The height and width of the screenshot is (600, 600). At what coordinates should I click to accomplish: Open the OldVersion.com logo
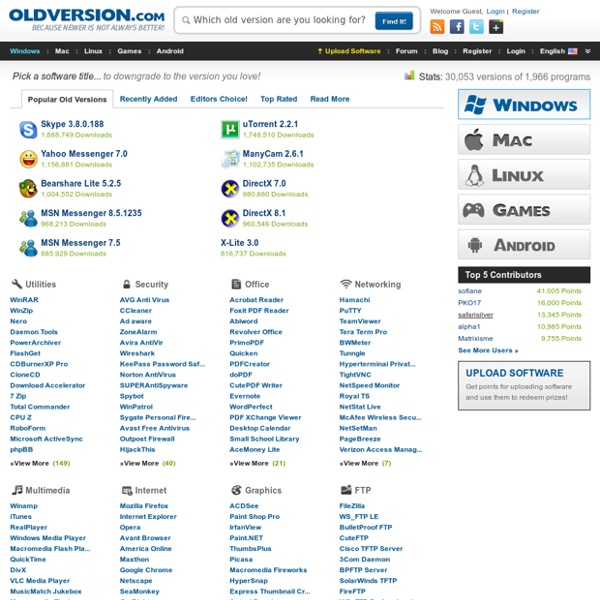click(87, 20)
